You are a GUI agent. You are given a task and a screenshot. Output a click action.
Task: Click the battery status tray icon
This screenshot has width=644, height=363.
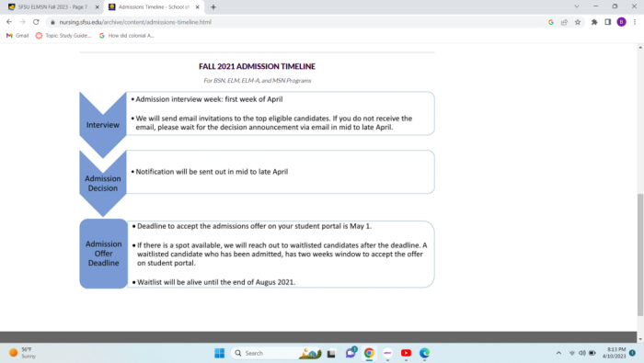pyautogui.click(x=592, y=353)
